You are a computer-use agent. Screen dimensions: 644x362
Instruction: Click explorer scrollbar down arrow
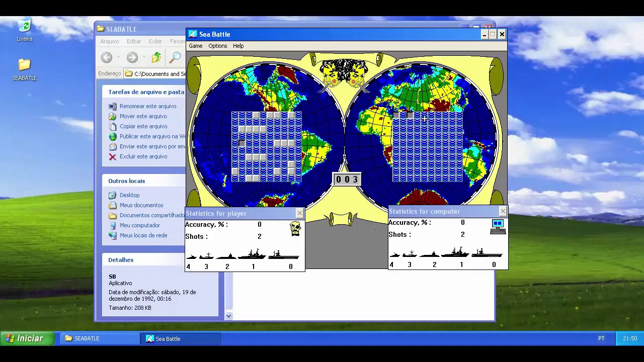pyautogui.click(x=228, y=316)
